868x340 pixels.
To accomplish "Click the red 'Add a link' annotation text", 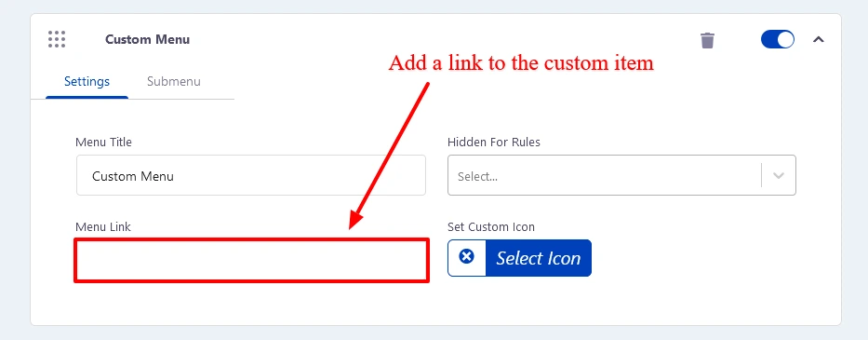I will click(x=521, y=62).
